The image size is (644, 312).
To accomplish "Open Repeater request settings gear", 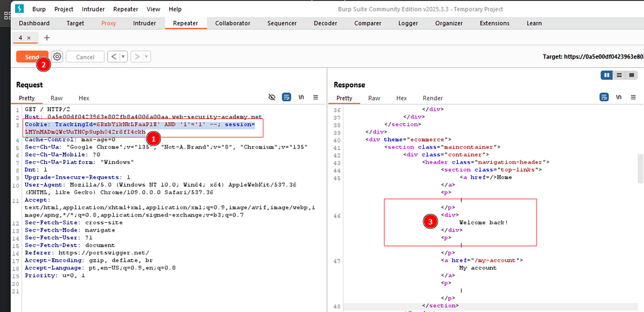I will (57, 57).
